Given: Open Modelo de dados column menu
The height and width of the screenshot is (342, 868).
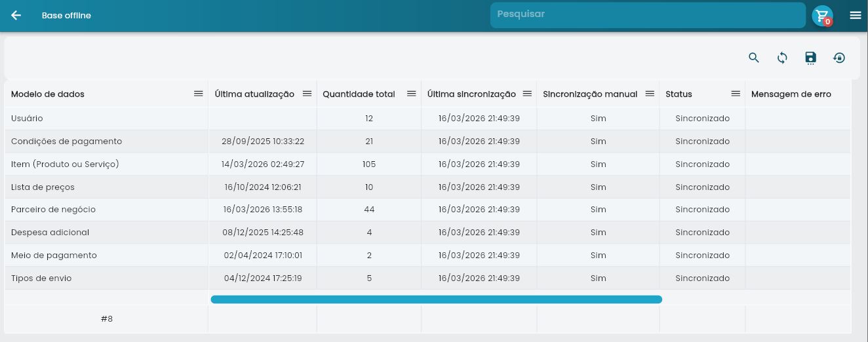Looking at the screenshot, I should pyautogui.click(x=198, y=94).
